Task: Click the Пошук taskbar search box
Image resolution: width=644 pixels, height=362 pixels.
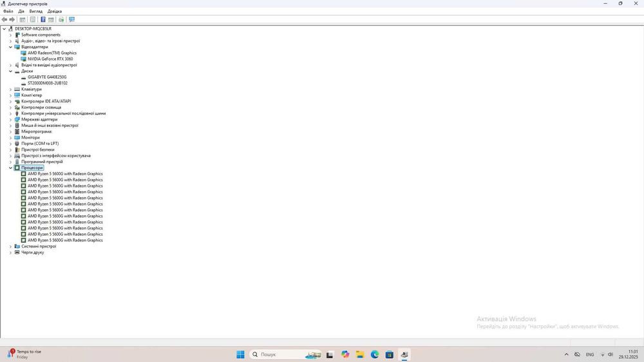Action: 285,354
